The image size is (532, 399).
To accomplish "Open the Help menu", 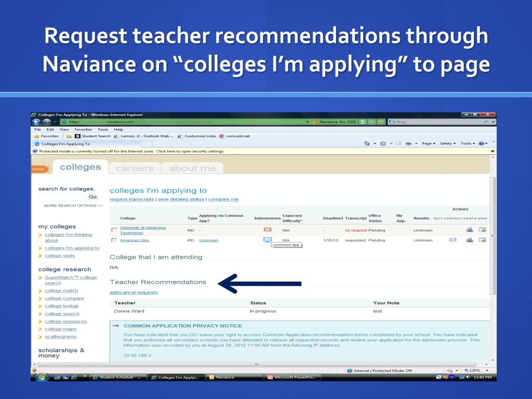I will [118, 129].
